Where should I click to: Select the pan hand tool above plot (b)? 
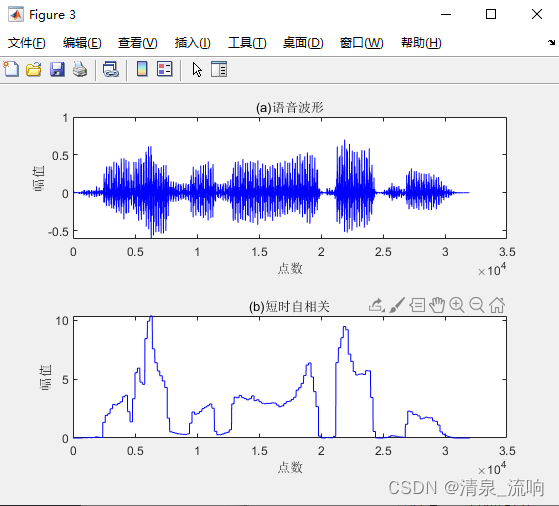[437, 305]
